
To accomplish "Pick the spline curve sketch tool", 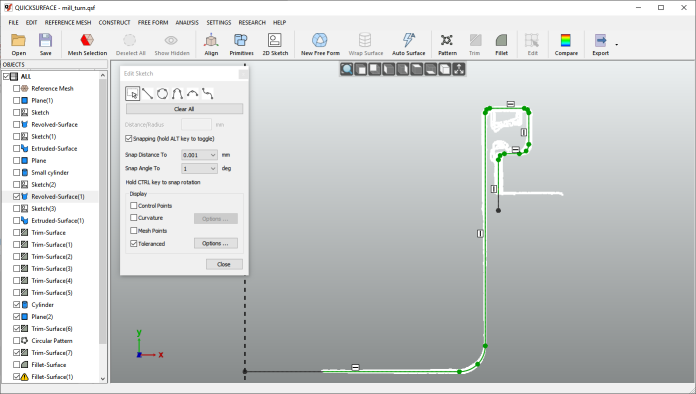I will 177,94.
